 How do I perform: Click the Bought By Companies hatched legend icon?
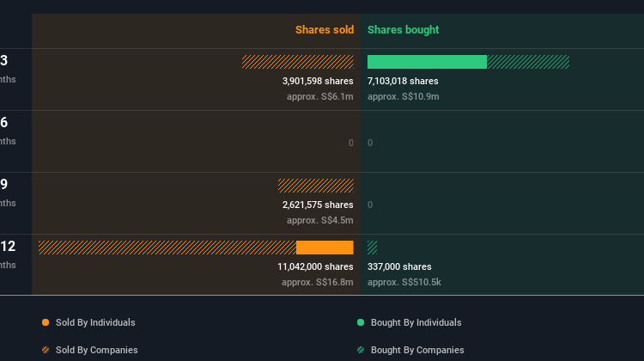tap(361, 350)
